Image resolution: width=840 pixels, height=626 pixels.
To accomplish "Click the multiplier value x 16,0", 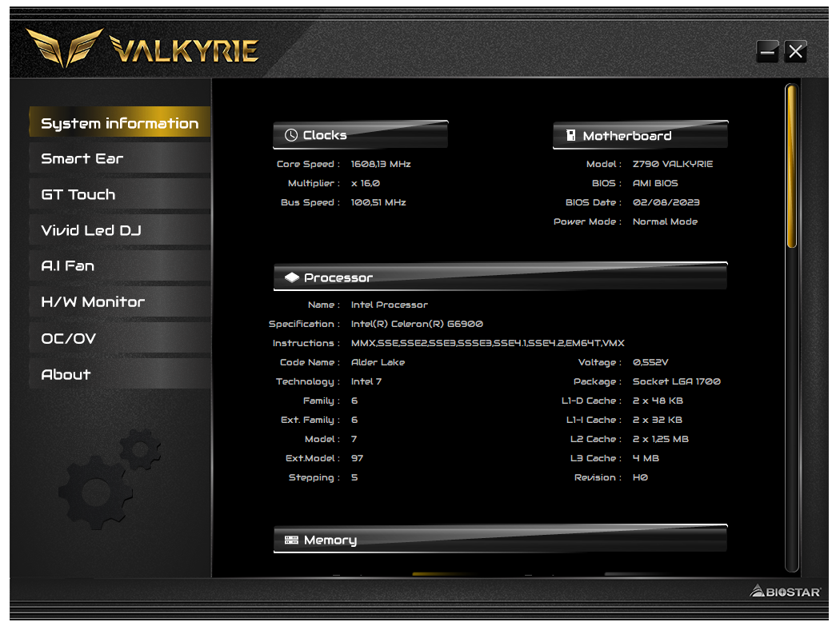I will [x=366, y=183].
